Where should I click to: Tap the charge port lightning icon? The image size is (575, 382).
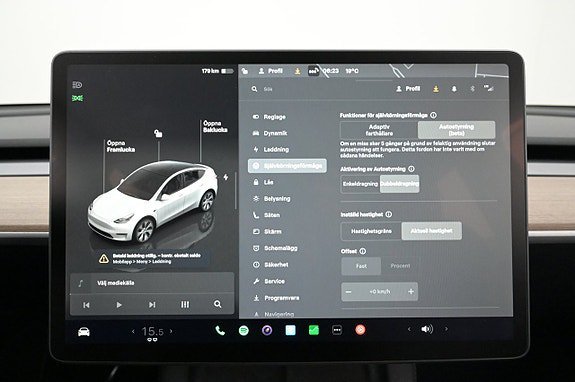click(x=226, y=177)
